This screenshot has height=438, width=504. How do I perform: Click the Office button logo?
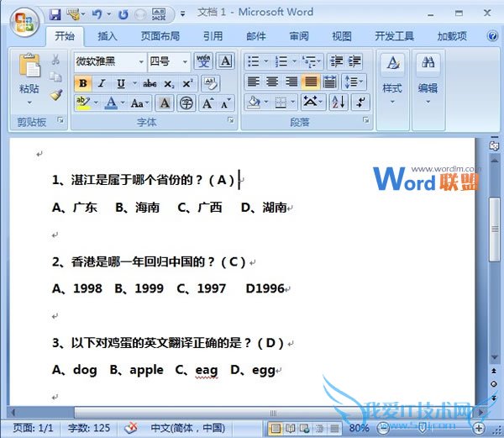click(x=24, y=22)
